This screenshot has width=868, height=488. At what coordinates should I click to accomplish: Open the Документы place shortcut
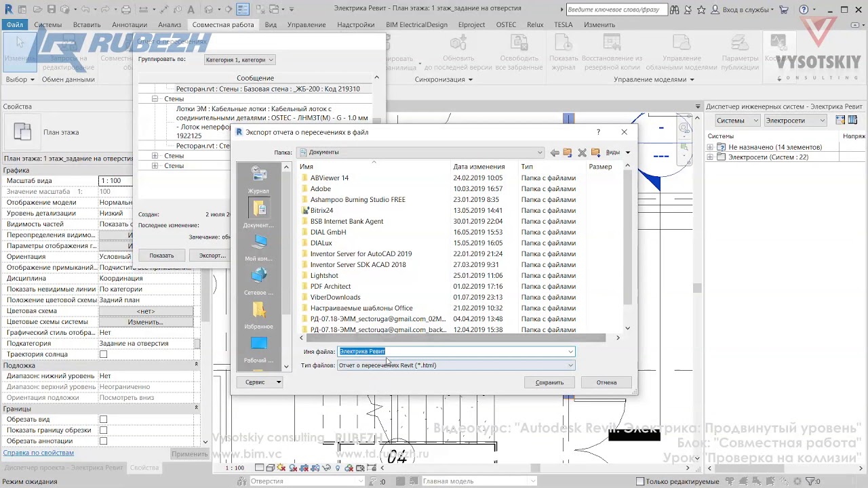pyautogui.click(x=258, y=214)
